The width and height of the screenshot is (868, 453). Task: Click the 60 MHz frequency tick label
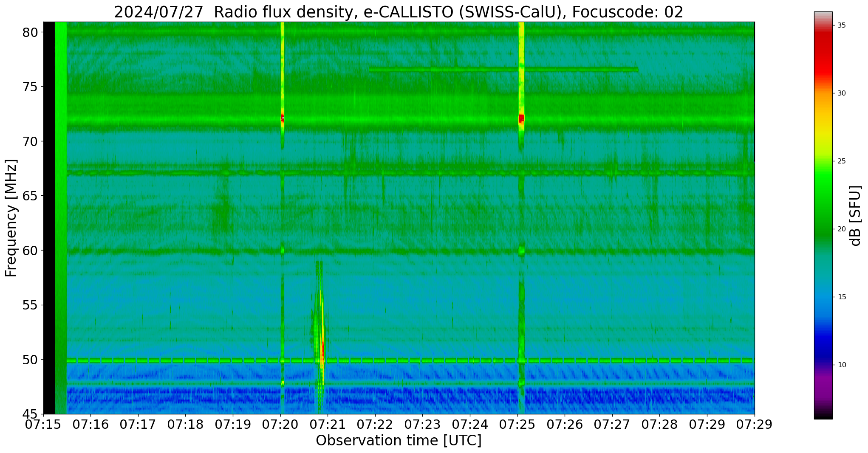pyautogui.click(x=30, y=250)
